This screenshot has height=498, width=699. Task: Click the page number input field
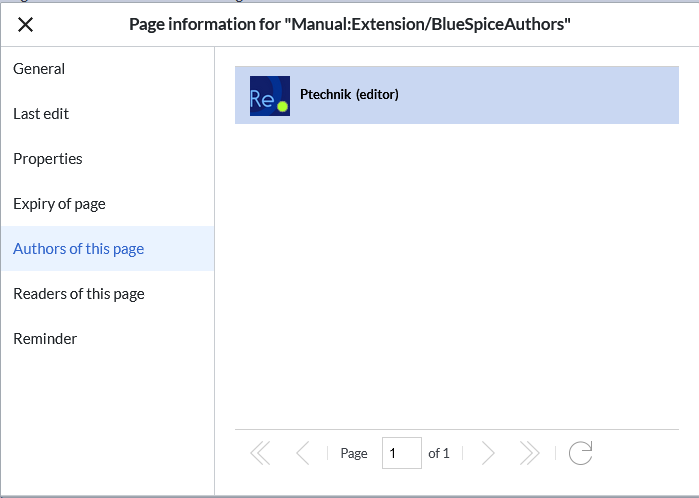pyautogui.click(x=402, y=453)
